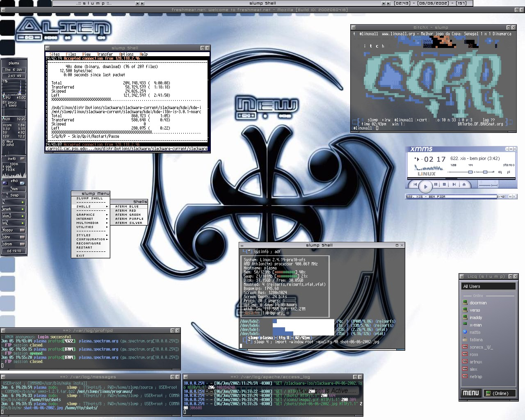Click doorman's online status icon in Licq
The image size is (525, 420).
pos(465,303)
